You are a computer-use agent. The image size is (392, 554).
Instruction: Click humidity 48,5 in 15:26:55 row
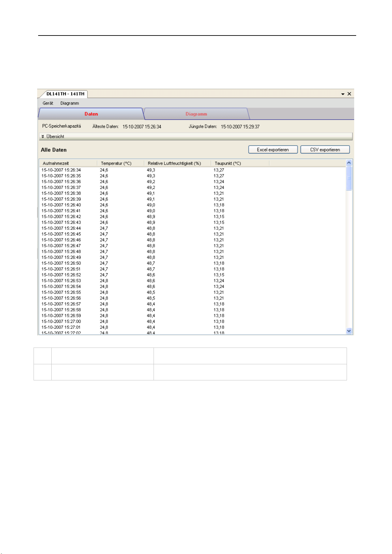click(151, 293)
